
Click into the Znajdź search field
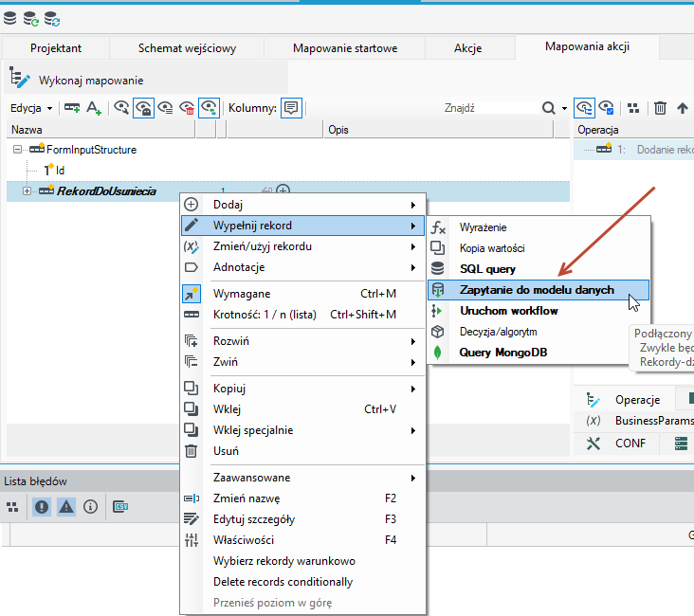pyautogui.click(x=489, y=108)
